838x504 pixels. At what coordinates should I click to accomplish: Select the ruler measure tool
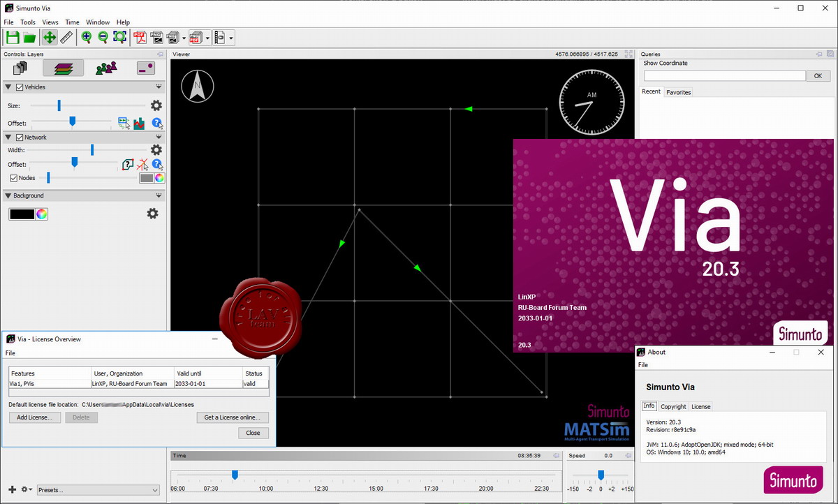tap(66, 38)
